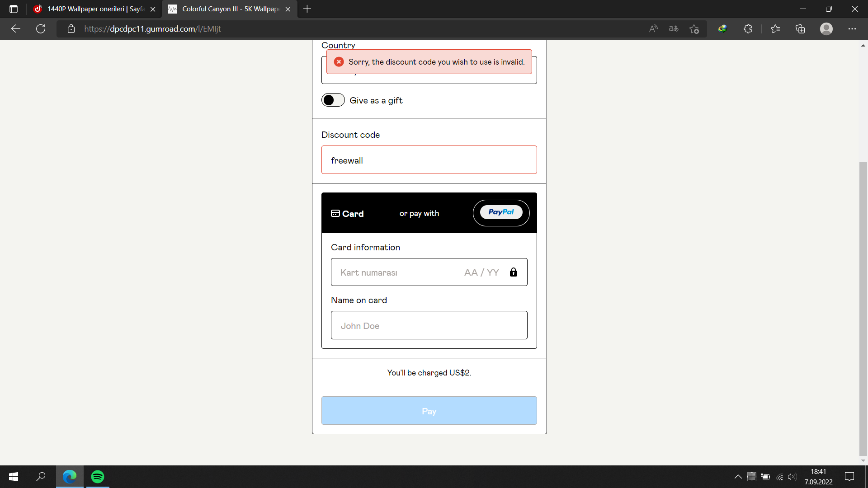868x488 pixels.
Task: Open browser extensions puzzle icon
Action: click(748, 29)
